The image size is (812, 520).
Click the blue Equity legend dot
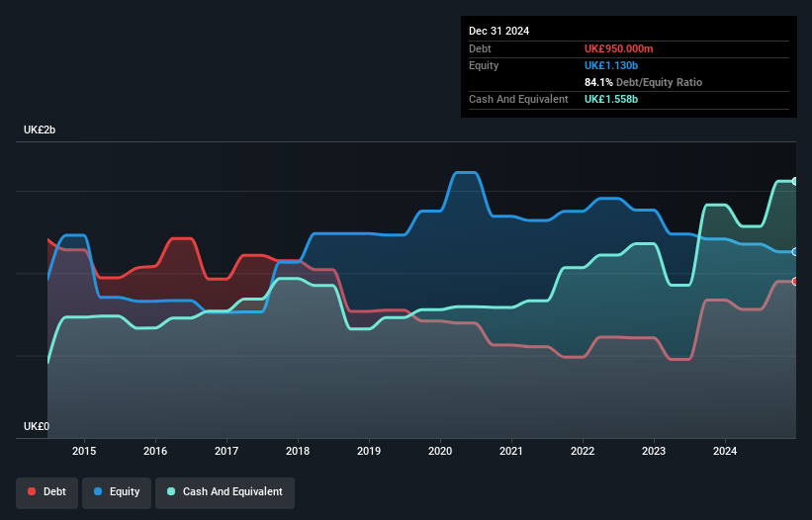tap(98, 491)
